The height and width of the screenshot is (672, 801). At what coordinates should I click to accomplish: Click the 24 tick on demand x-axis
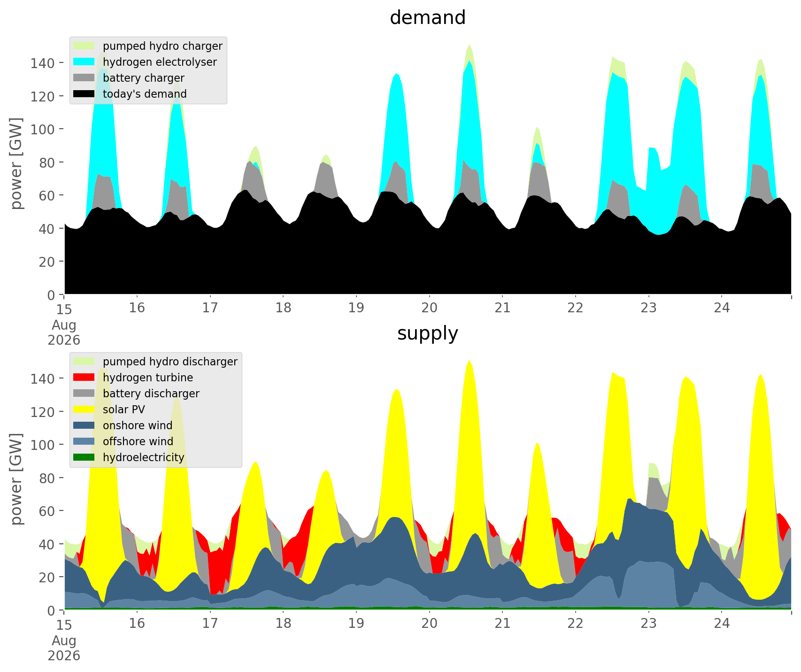coord(722,308)
